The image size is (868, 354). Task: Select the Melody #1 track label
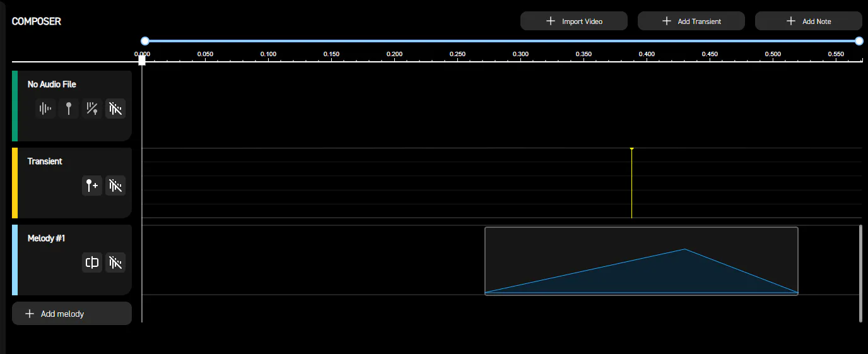(46, 238)
